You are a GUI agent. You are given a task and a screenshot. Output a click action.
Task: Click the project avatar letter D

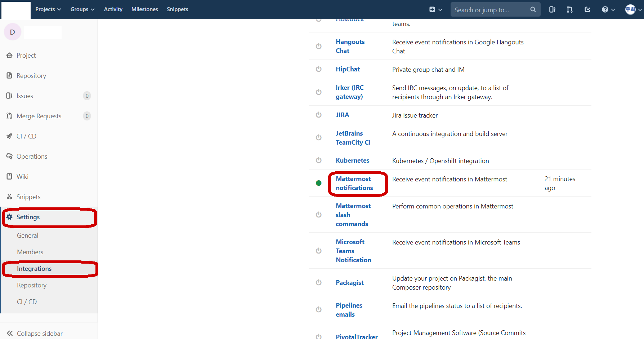(13, 32)
